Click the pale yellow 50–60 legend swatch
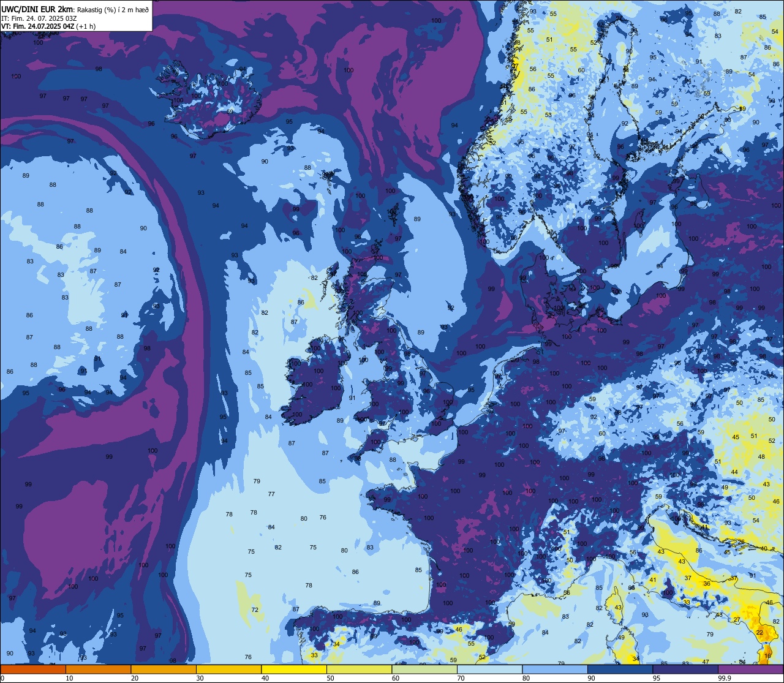The height and width of the screenshot is (683, 784). pos(359,669)
